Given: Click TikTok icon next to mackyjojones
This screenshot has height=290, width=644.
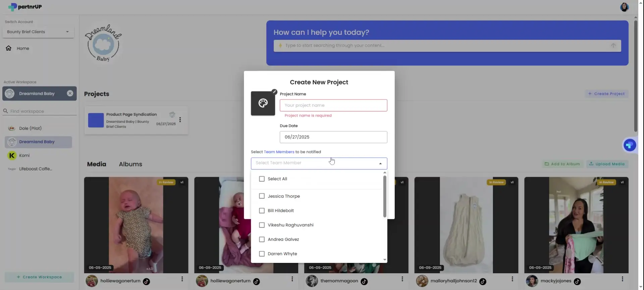Looking at the screenshot, I should pyautogui.click(x=577, y=282).
